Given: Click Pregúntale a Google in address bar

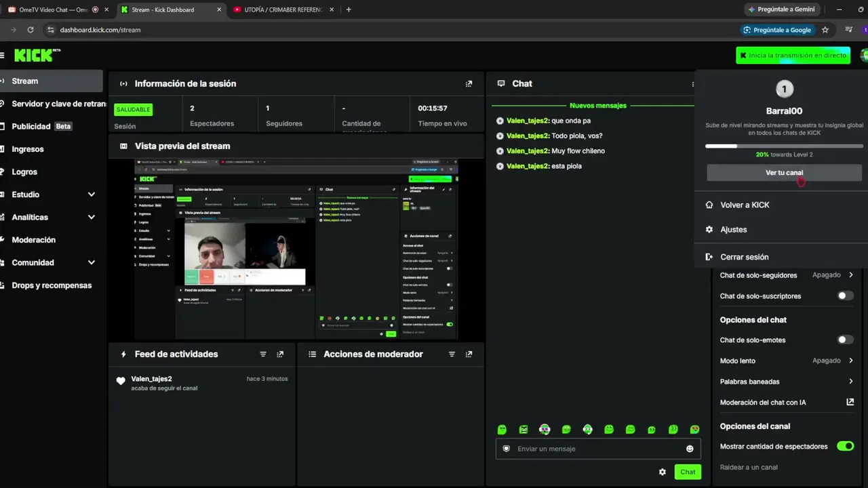Looking at the screenshot, I should [x=777, y=30].
